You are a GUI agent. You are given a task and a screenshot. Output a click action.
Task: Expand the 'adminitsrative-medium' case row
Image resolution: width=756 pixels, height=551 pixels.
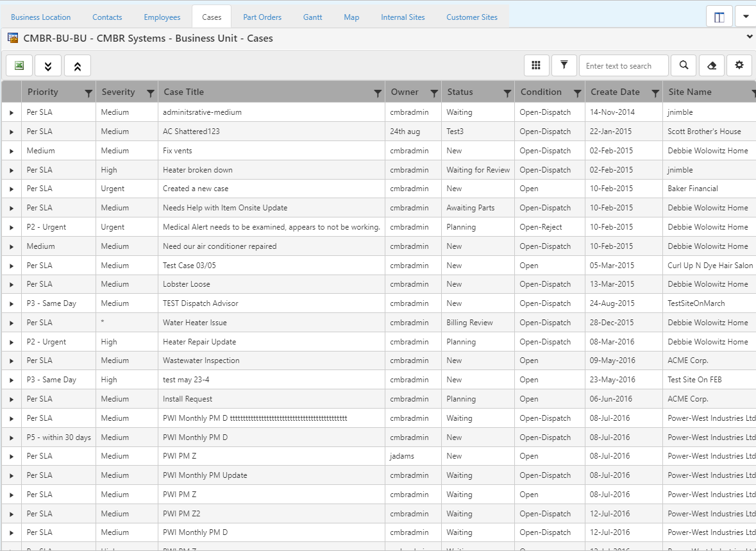12,113
